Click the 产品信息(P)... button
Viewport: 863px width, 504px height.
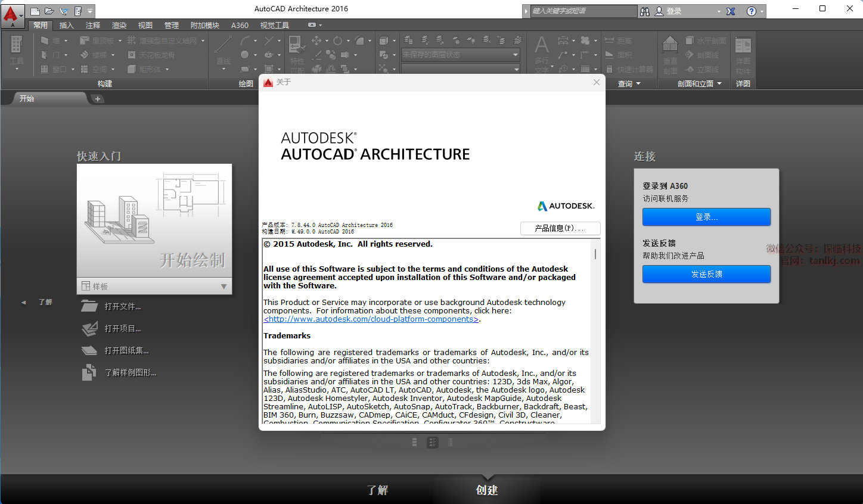tap(560, 228)
